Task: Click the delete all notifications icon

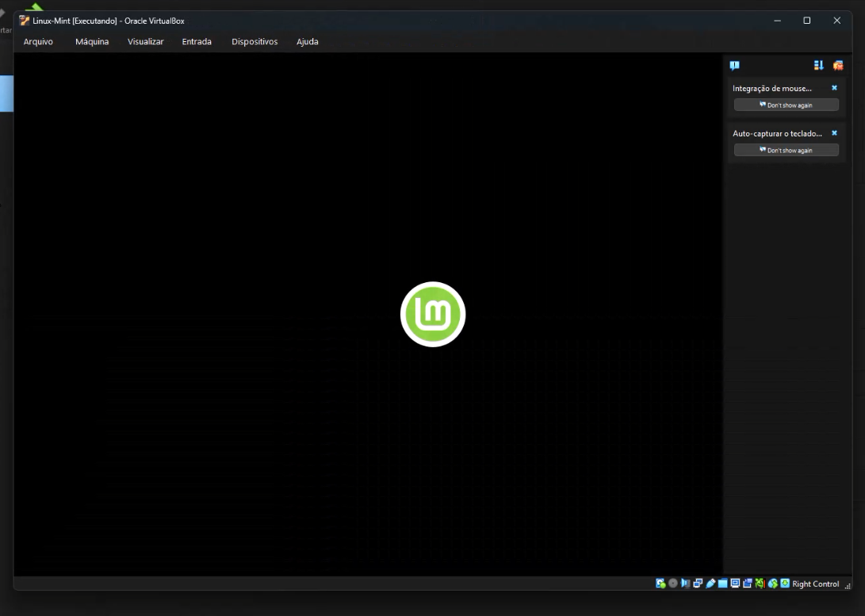Action: (838, 65)
